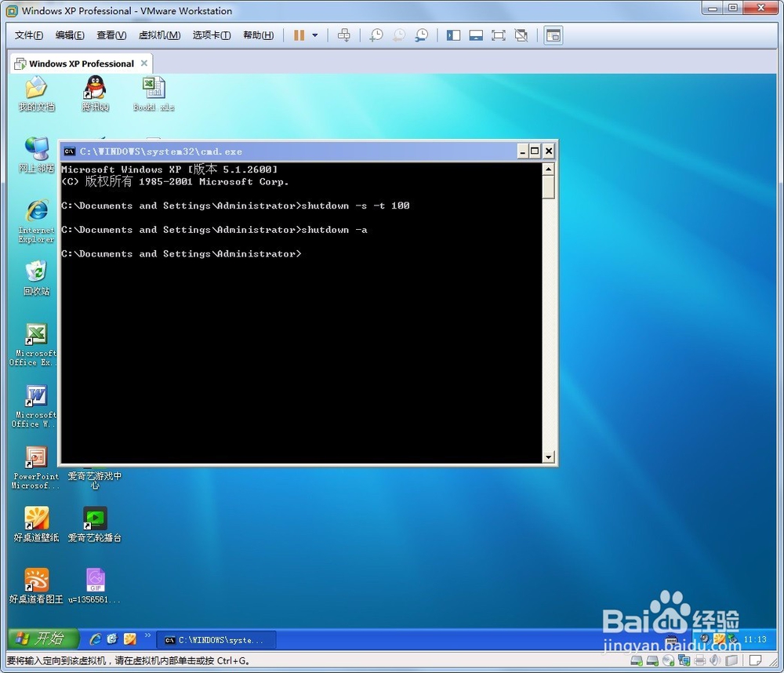Select the 爱奇艺轮播台 desktop shortcut
The width and height of the screenshot is (784, 673).
95,525
